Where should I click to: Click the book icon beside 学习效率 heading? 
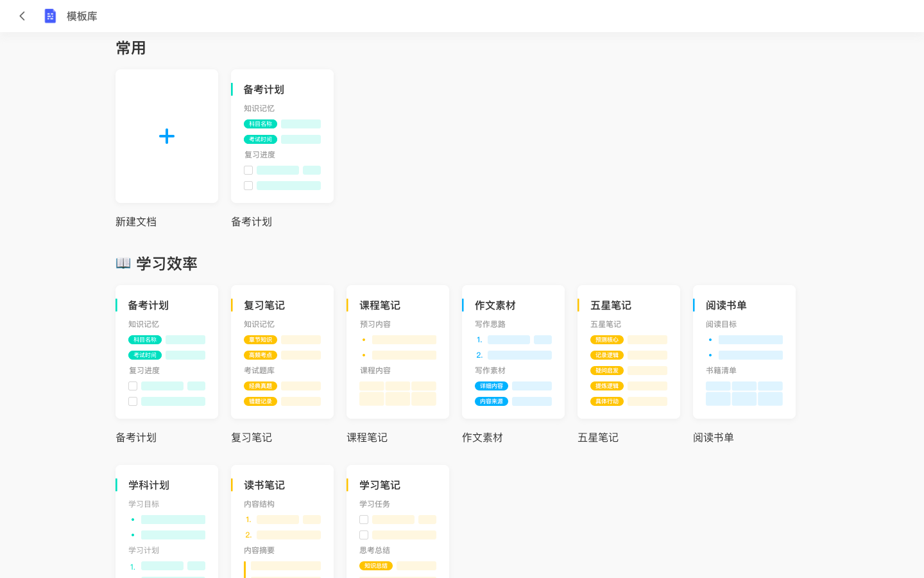click(x=123, y=263)
